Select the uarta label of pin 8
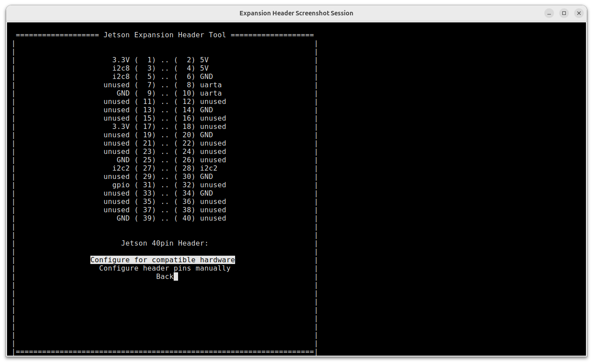The height and width of the screenshot is (364, 593). 211,85
